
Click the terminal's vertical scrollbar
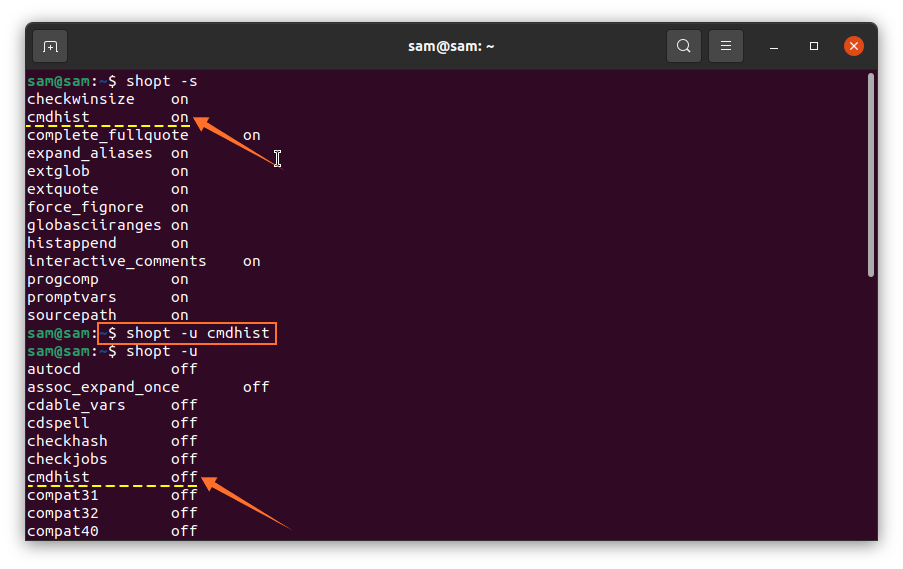pos(870,175)
